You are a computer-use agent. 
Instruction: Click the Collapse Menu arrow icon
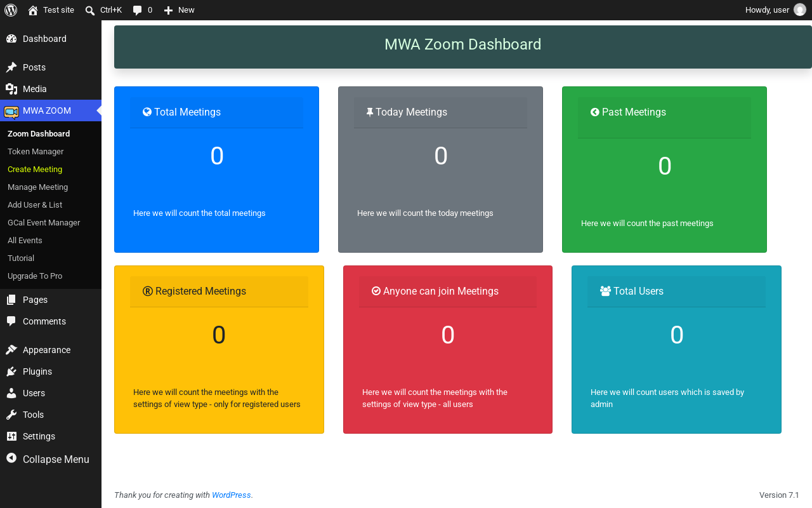point(11,458)
